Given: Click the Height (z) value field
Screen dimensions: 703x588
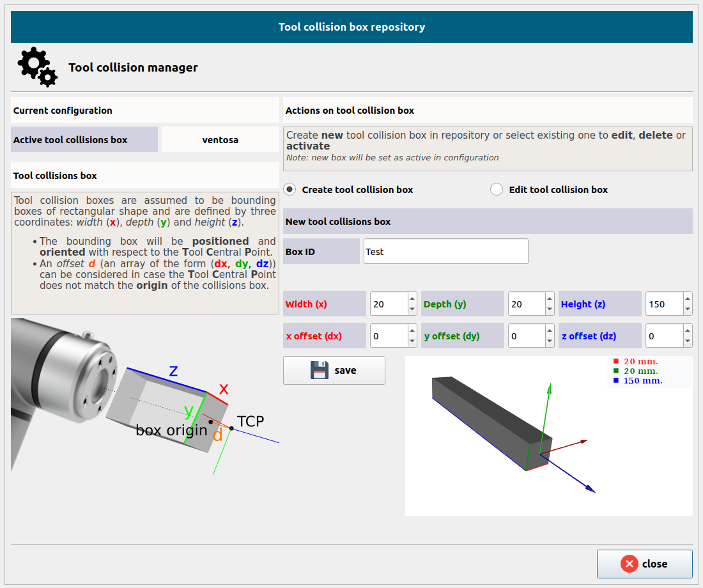Looking at the screenshot, I should [x=665, y=304].
